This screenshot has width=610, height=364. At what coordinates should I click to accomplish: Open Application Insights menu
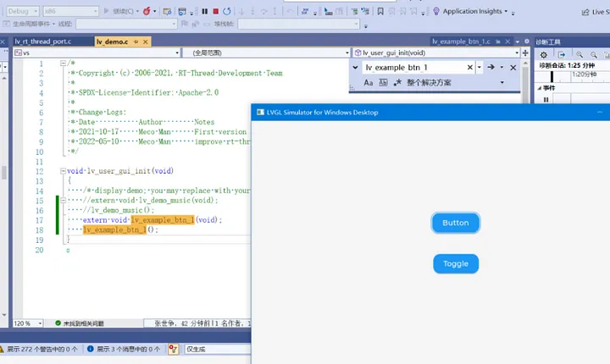click(x=475, y=11)
